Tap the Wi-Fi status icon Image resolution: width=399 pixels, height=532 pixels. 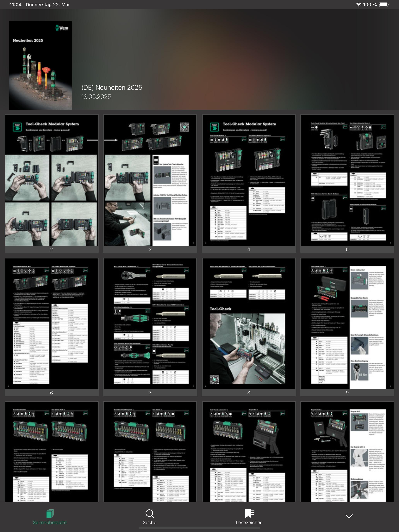[359, 5]
